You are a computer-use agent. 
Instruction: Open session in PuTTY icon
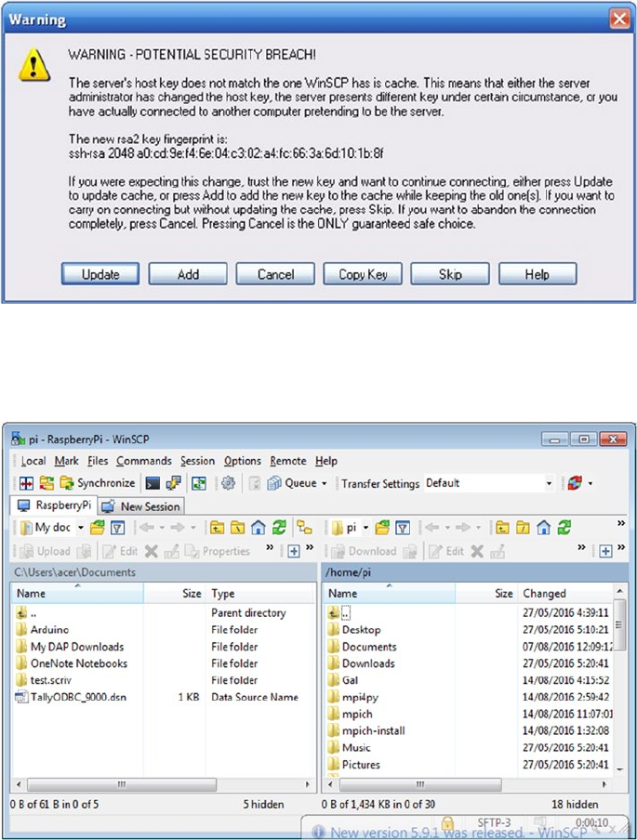[173, 483]
